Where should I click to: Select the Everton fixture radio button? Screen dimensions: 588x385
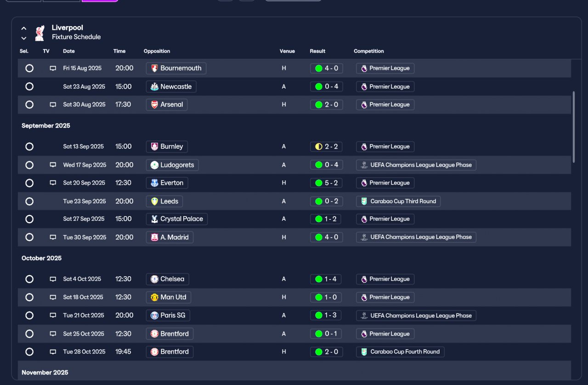click(29, 183)
